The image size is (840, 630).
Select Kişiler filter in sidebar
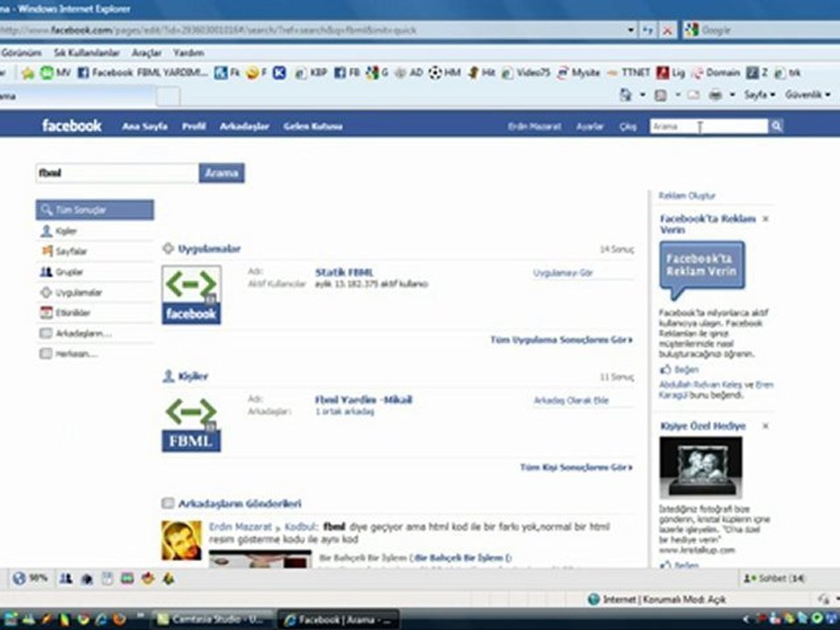(94, 231)
